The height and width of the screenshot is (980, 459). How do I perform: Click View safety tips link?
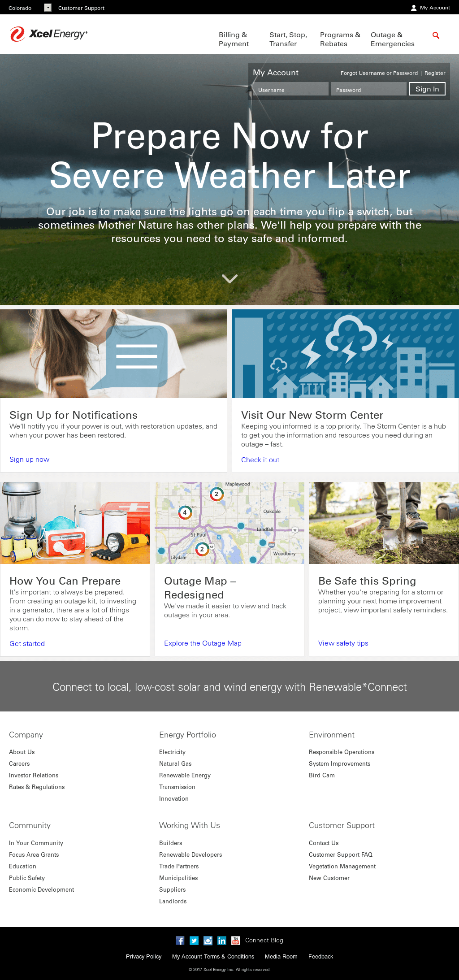click(343, 643)
